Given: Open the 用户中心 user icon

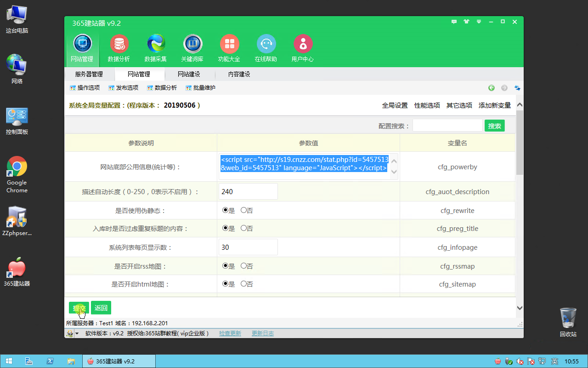Looking at the screenshot, I should [303, 48].
